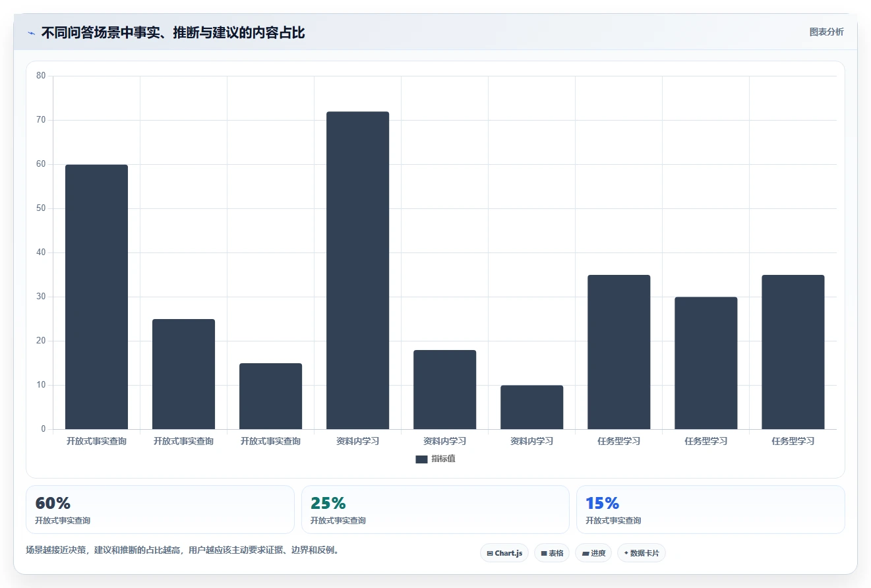Click the footer note starting 场景越接近决策
The height and width of the screenshot is (588, 871).
[x=183, y=550]
